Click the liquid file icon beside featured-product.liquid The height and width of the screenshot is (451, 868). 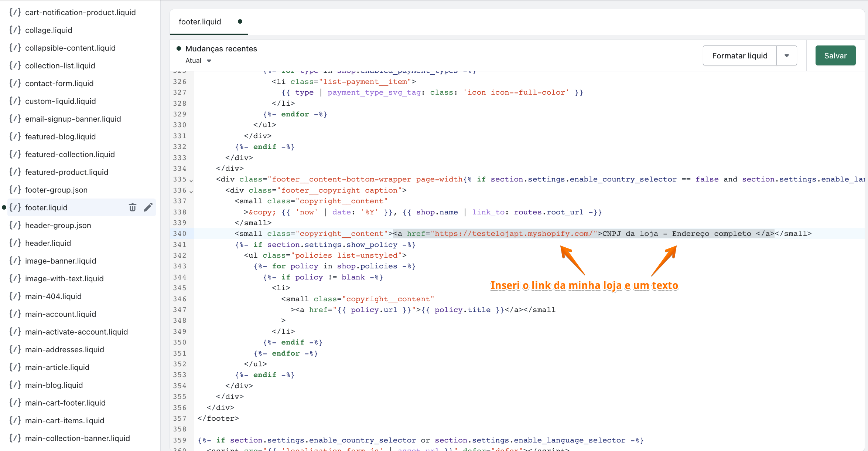click(x=15, y=172)
